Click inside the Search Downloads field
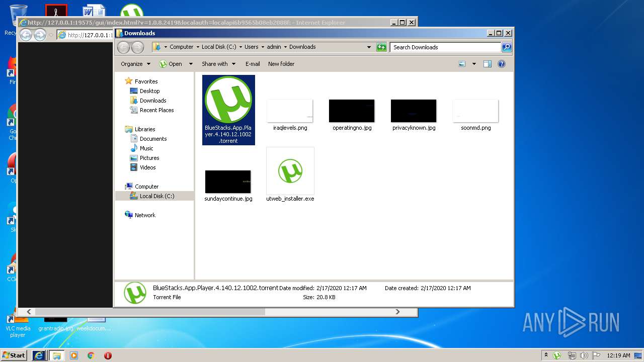This screenshot has height=362, width=644. (x=446, y=47)
